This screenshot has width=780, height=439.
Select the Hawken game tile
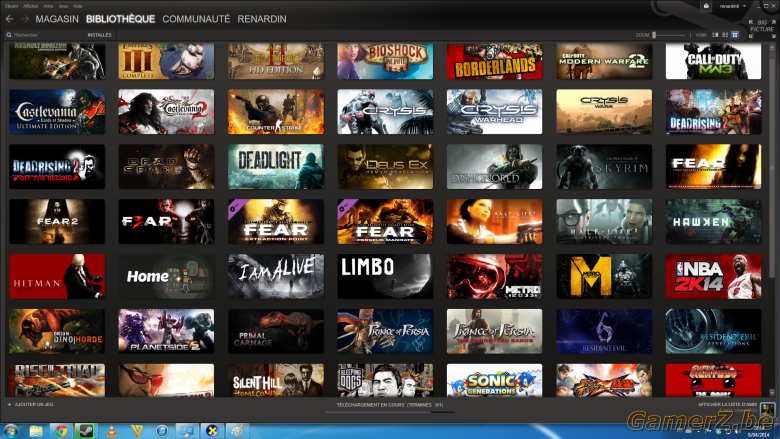pyautogui.click(x=713, y=221)
